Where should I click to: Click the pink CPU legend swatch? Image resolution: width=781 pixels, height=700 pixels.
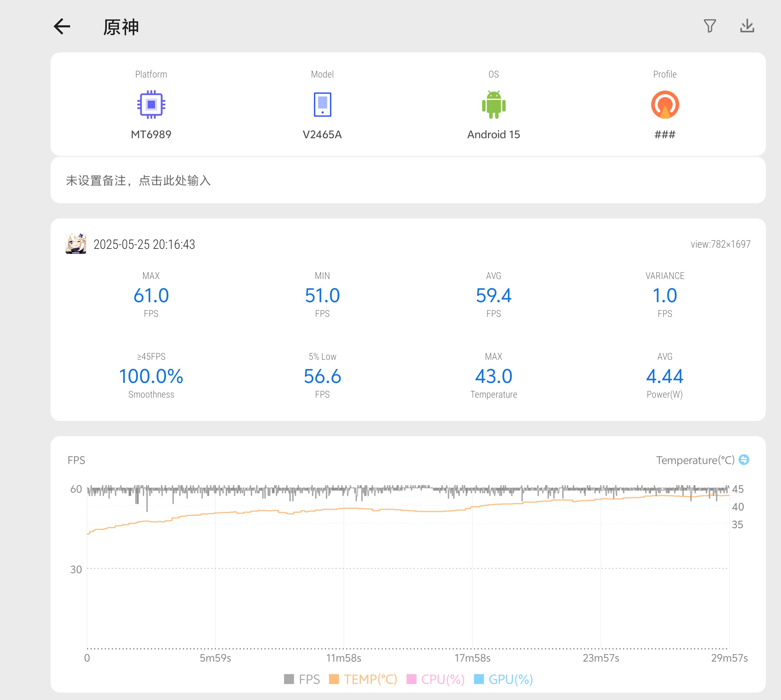[412, 679]
